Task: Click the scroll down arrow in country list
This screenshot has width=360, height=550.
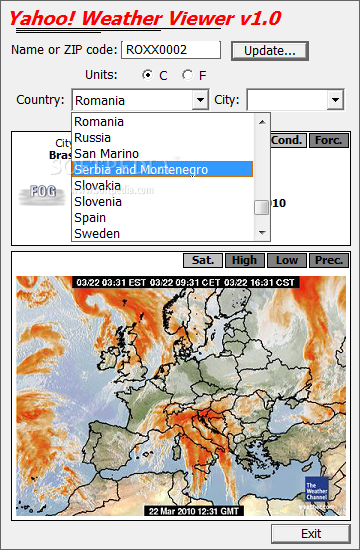Action: point(262,233)
